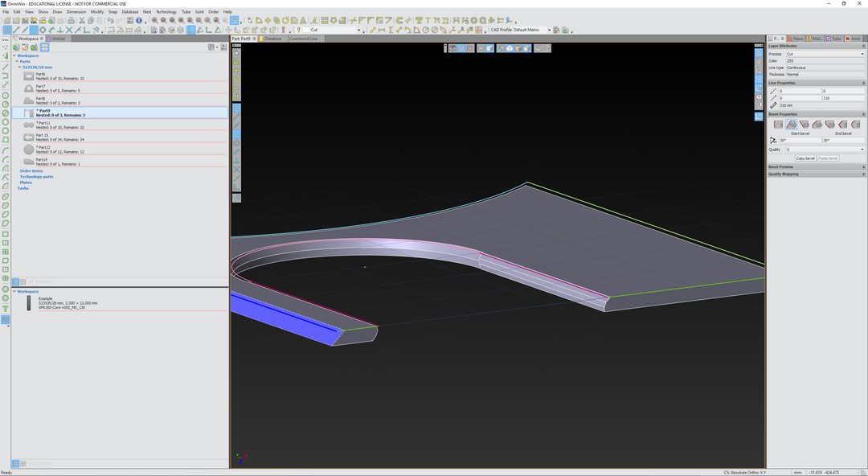Click the Move tool in the viewport toolbar
The width and height of the screenshot is (868, 476).
pos(237,71)
